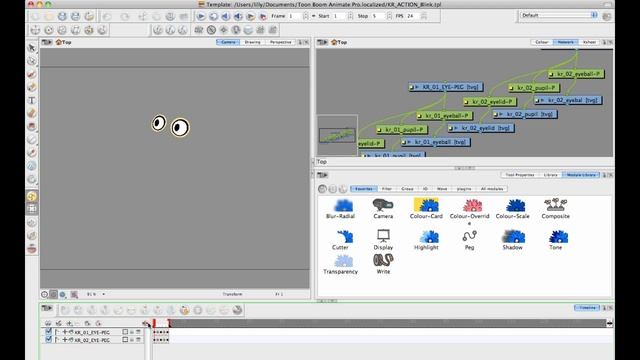Switch to the Drawing view tab
This screenshot has height=360, width=640.
252,42
